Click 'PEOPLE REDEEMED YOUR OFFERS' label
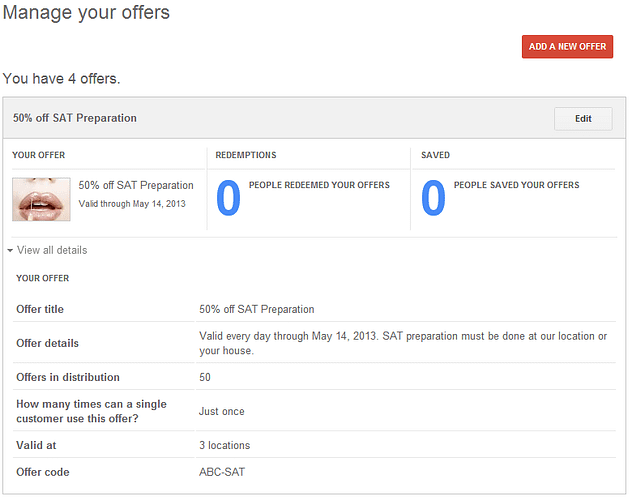Viewport: 632px width, 497px height. tap(319, 185)
